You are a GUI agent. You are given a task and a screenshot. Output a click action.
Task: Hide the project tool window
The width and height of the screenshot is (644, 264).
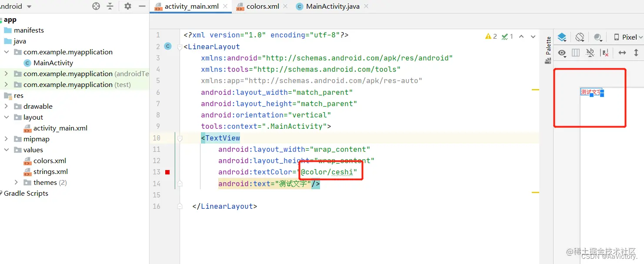[142, 6]
